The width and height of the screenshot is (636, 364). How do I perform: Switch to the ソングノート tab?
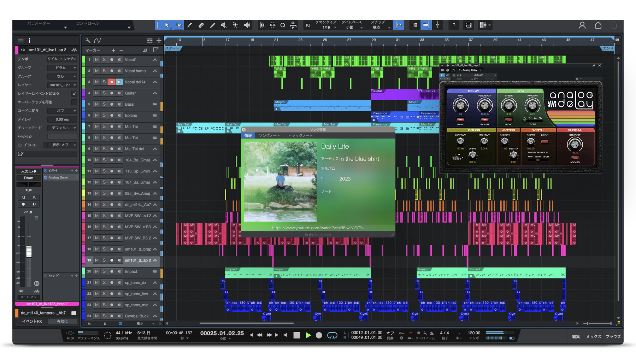tap(269, 136)
